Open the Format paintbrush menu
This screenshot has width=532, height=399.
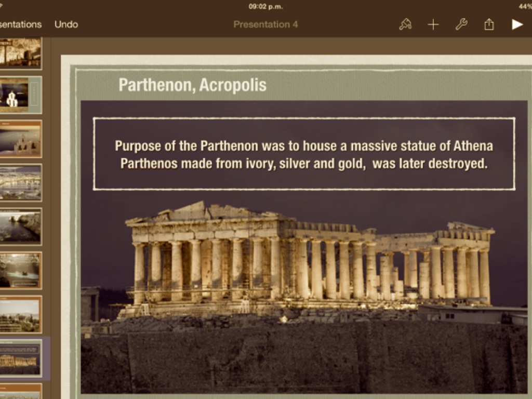tap(405, 24)
